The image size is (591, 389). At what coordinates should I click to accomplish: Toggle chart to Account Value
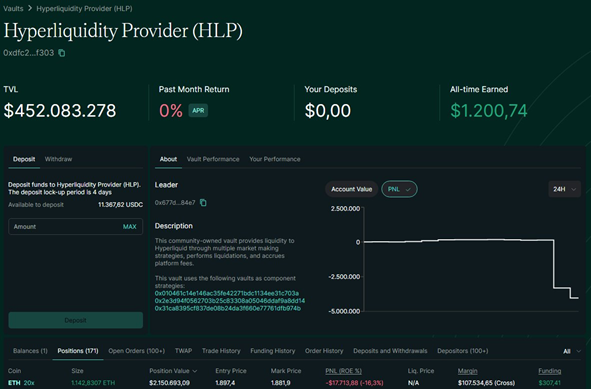(351, 189)
